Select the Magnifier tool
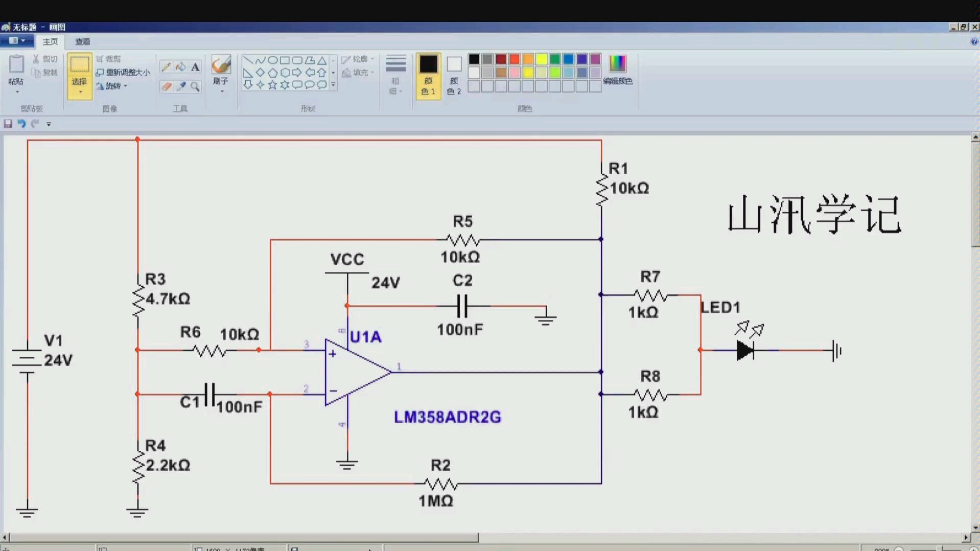Viewport: 980px width, 551px height. [195, 86]
